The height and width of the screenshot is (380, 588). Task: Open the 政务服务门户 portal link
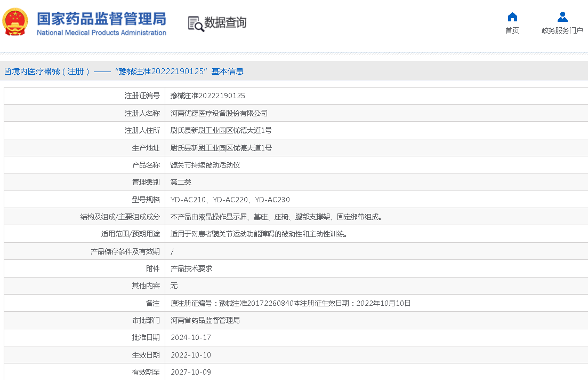coord(562,30)
